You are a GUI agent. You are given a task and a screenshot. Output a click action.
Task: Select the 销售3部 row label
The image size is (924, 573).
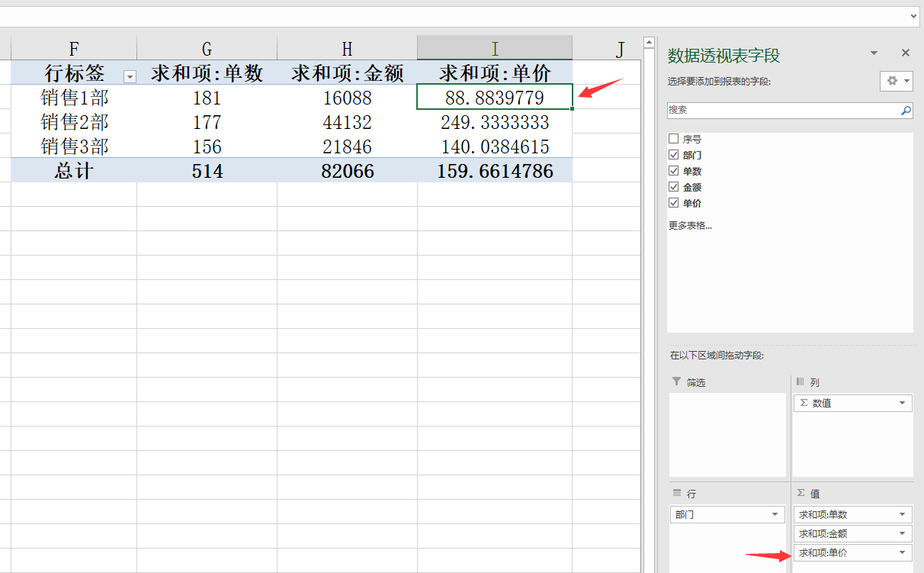pos(74,146)
